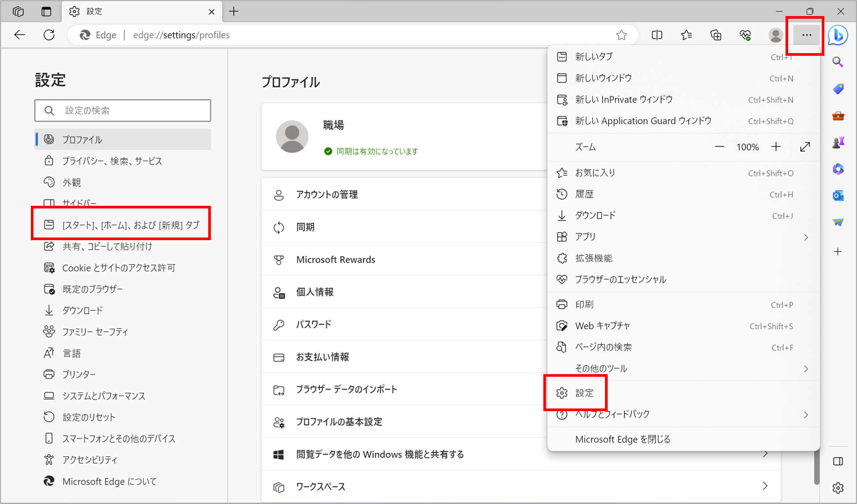The image size is (857, 504).
Task: Open Settings and more ellipsis menu
Action: coord(806,35)
